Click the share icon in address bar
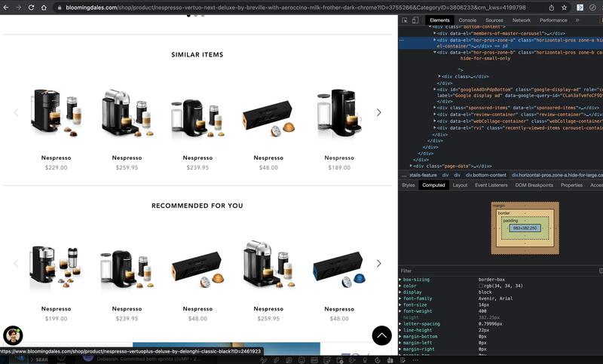This screenshot has width=603, height=364. 552,8
